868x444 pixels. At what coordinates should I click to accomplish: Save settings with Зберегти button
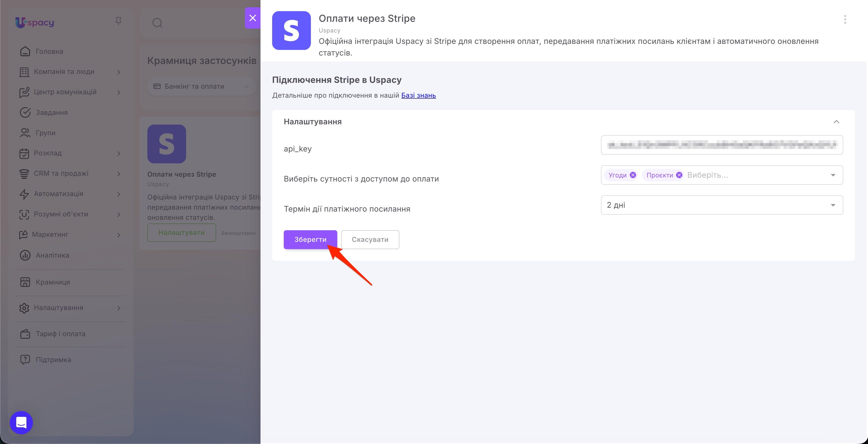(310, 240)
